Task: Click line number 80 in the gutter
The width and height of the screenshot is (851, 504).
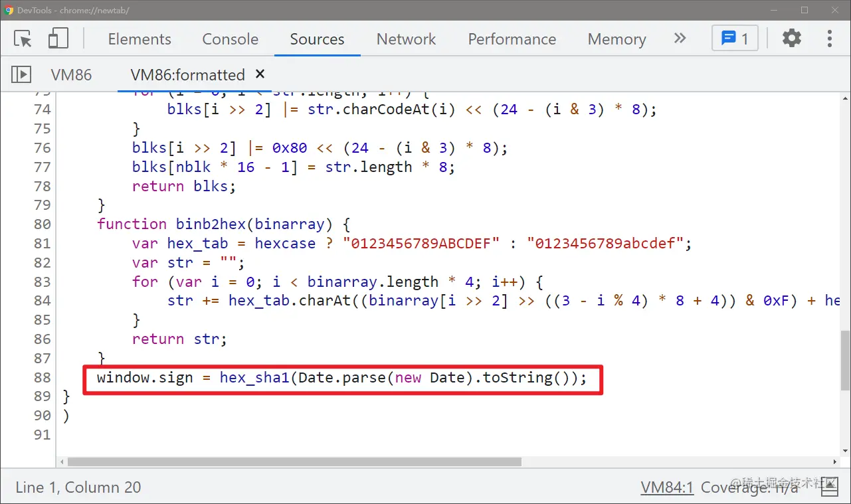Action: coord(43,224)
